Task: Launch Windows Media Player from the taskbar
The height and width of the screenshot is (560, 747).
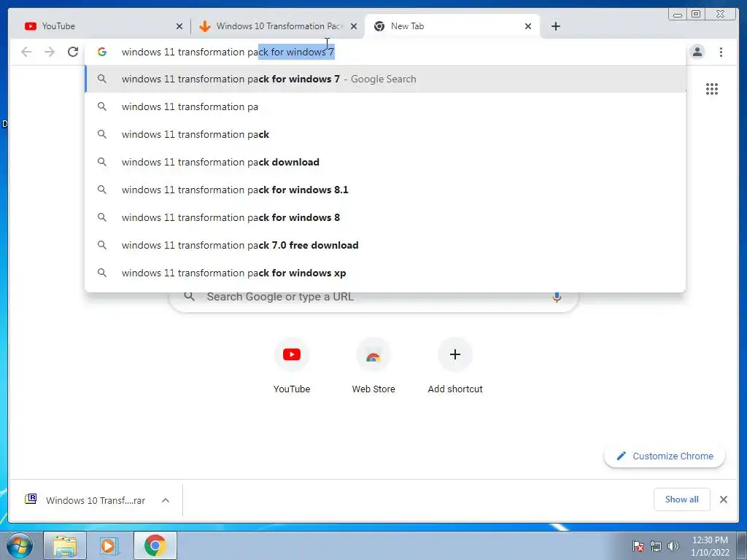Action: coord(109,545)
